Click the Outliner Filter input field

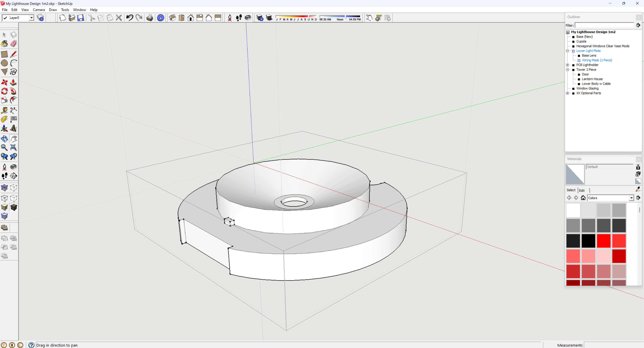[604, 25]
